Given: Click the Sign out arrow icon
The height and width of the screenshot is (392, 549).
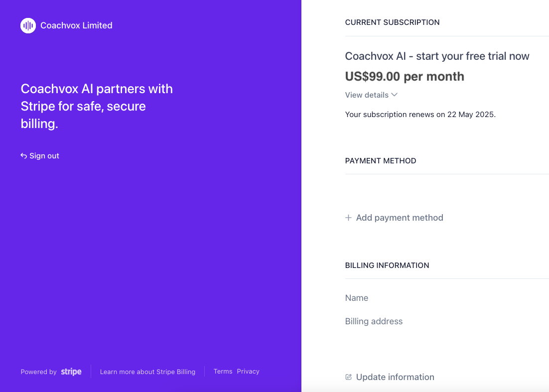Looking at the screenshot, I should [x=23, y=156].
